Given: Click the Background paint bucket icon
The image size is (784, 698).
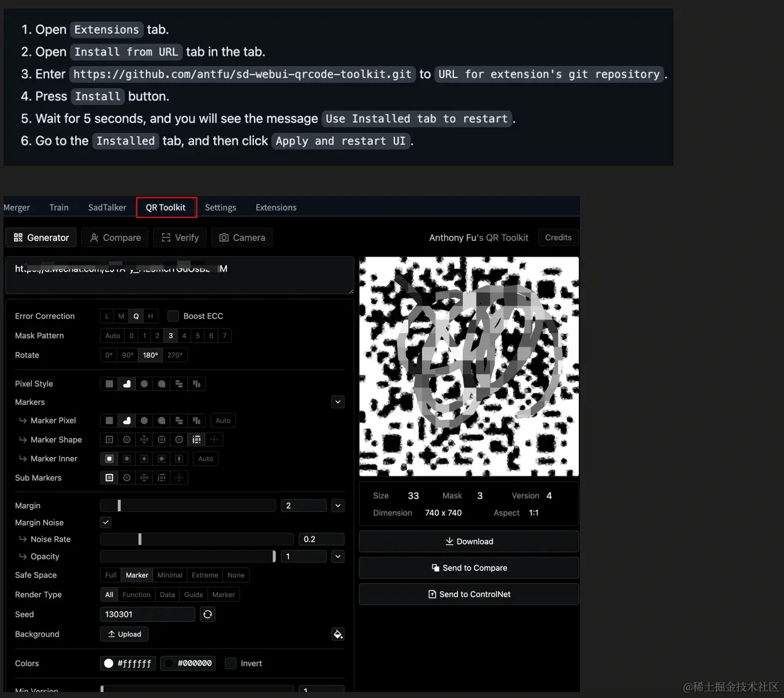Looking at the screenshot, I should (338, 634).
